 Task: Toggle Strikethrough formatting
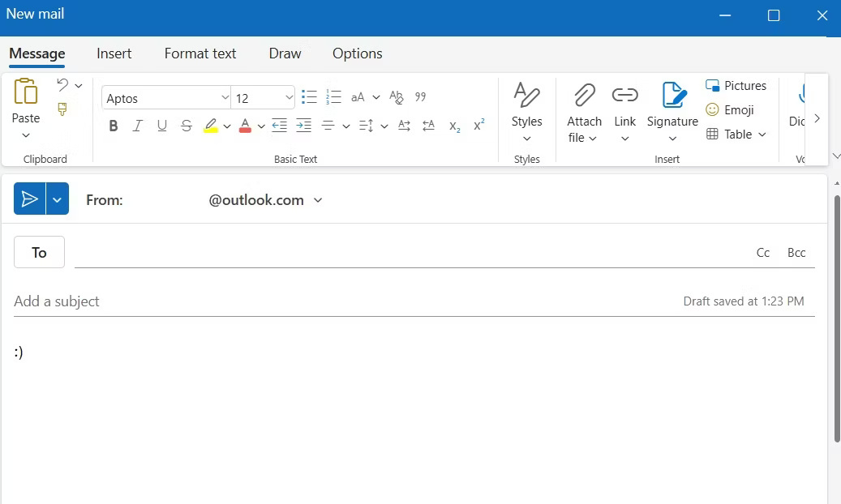click(x=186, y=126)
